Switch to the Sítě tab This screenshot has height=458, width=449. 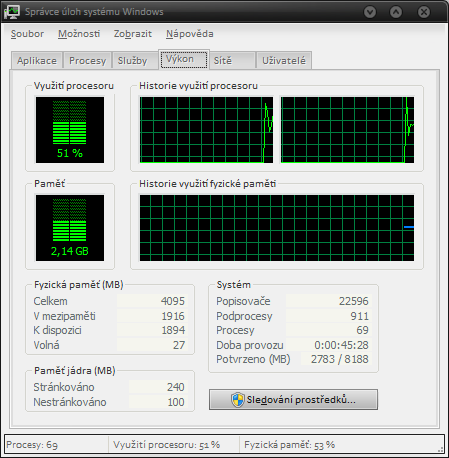tap(232, 61)
